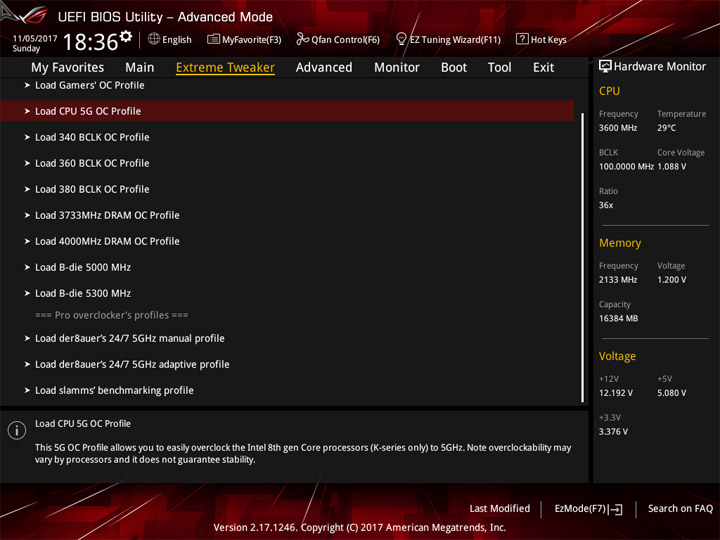This screenshot has width=720, height=540.
Task: Click the CPU temperature 29°C value
Action: [x=666, y=128]
